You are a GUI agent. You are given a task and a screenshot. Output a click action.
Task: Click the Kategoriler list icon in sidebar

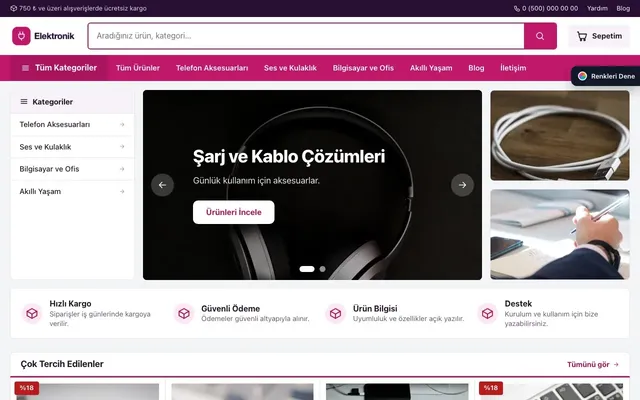point(24,102)
